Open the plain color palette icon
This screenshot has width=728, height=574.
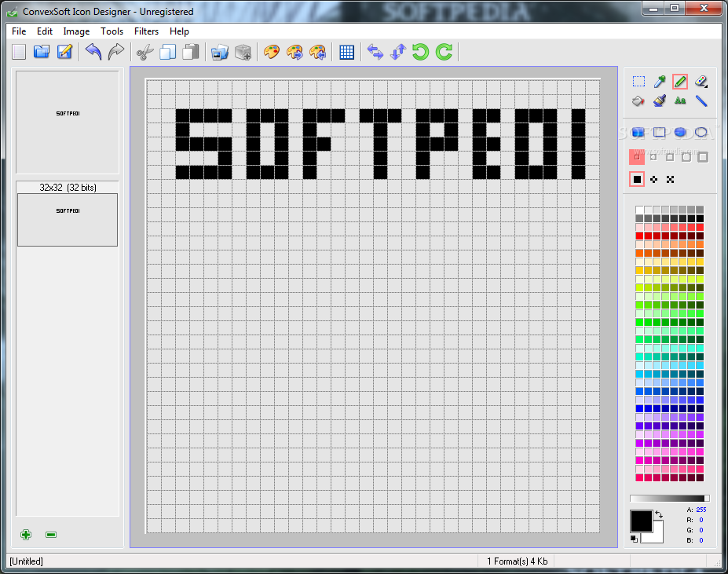click(272, 52)
